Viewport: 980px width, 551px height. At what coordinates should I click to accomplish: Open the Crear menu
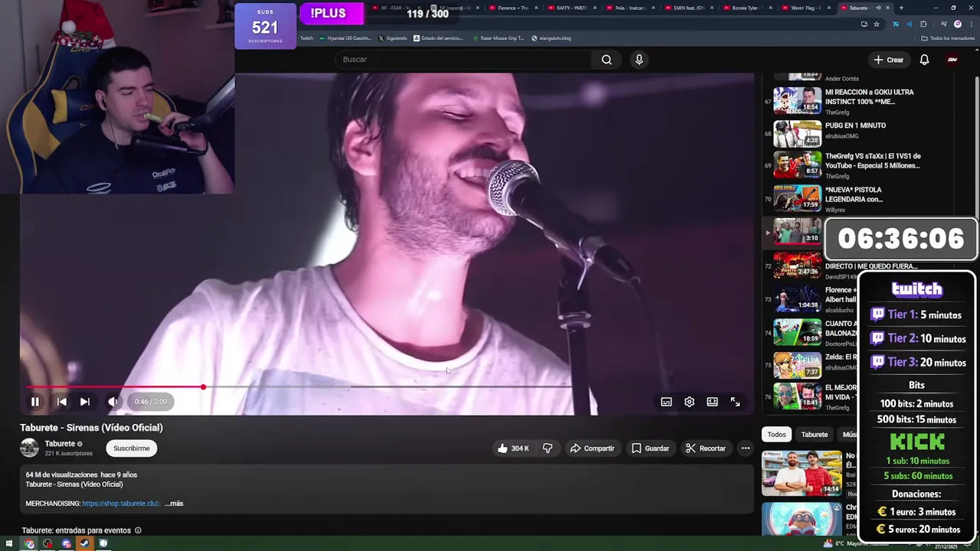click(x=889, y=60)
